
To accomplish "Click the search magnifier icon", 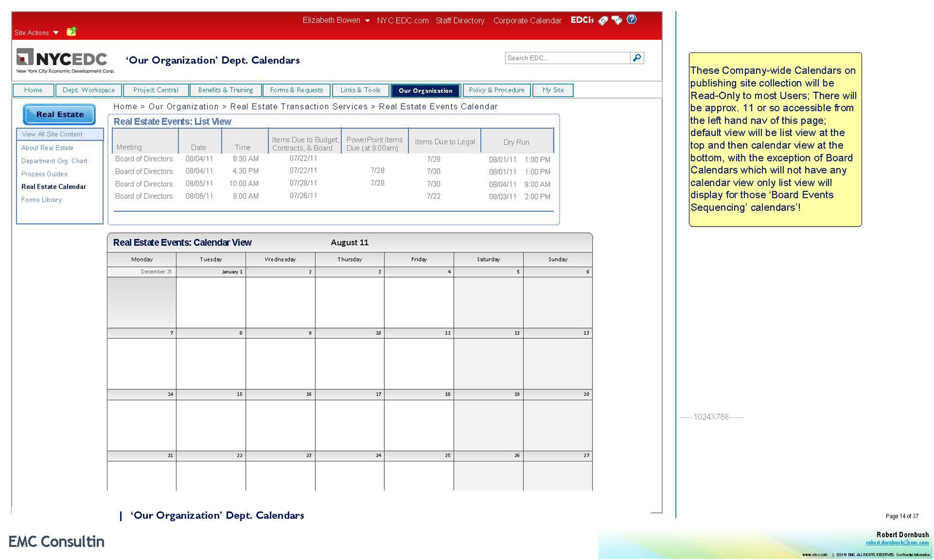I will click(637, 58).
